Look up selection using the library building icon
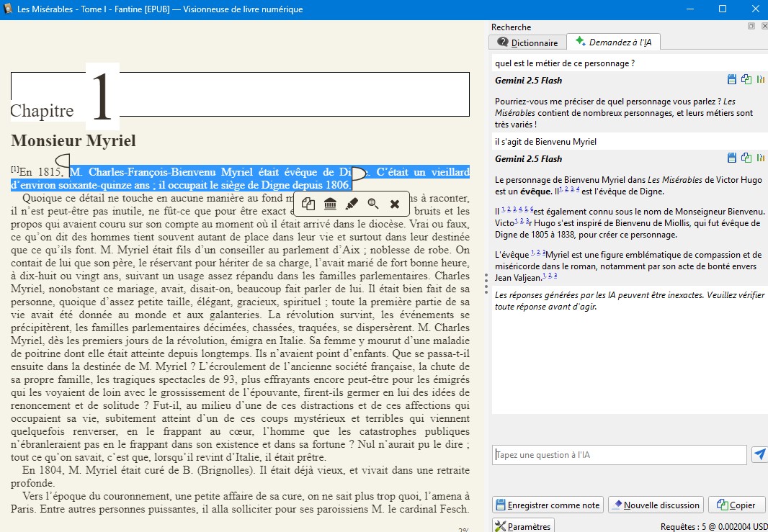 (x=330, y=204)
